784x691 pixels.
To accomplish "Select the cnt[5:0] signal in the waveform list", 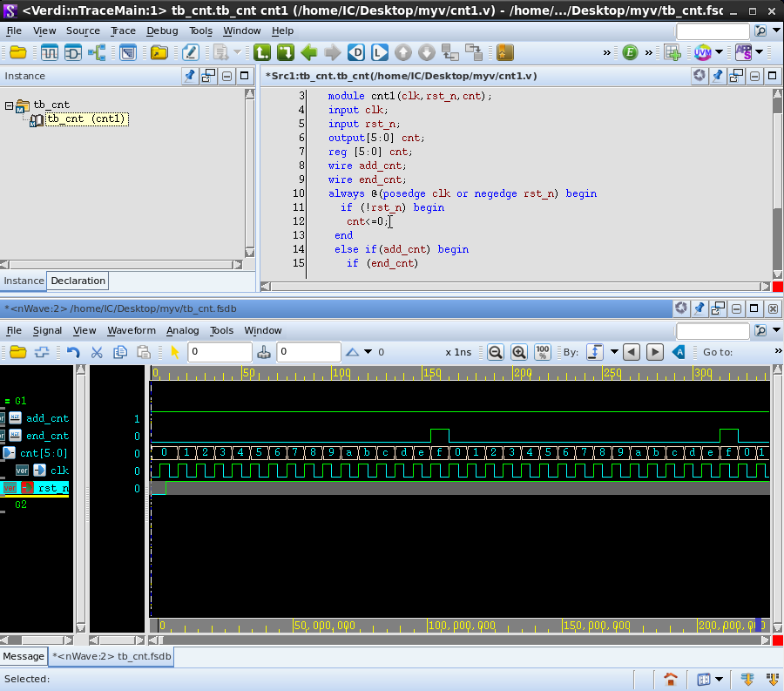I will 43,453.
